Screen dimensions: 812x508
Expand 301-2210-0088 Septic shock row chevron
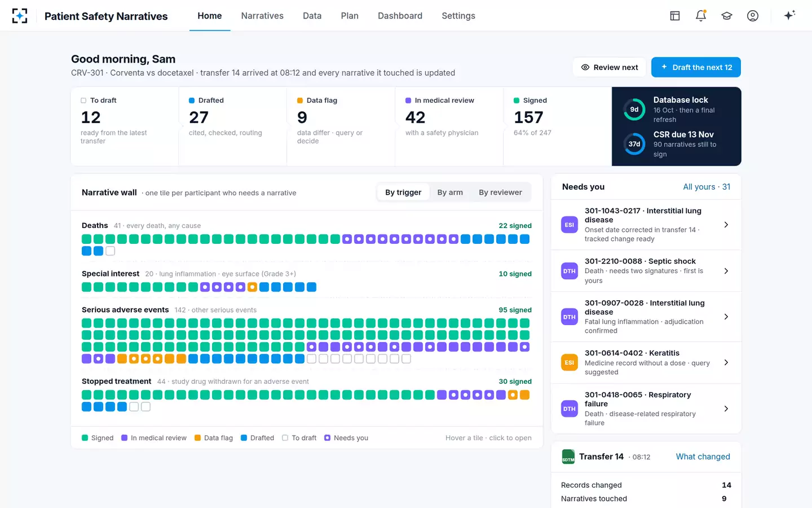(726, 271)
